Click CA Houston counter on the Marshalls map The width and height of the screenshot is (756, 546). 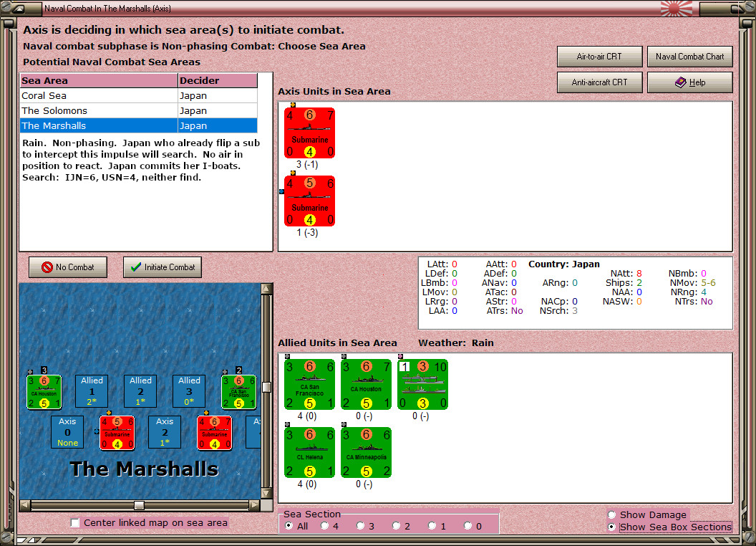click(44, 392)
